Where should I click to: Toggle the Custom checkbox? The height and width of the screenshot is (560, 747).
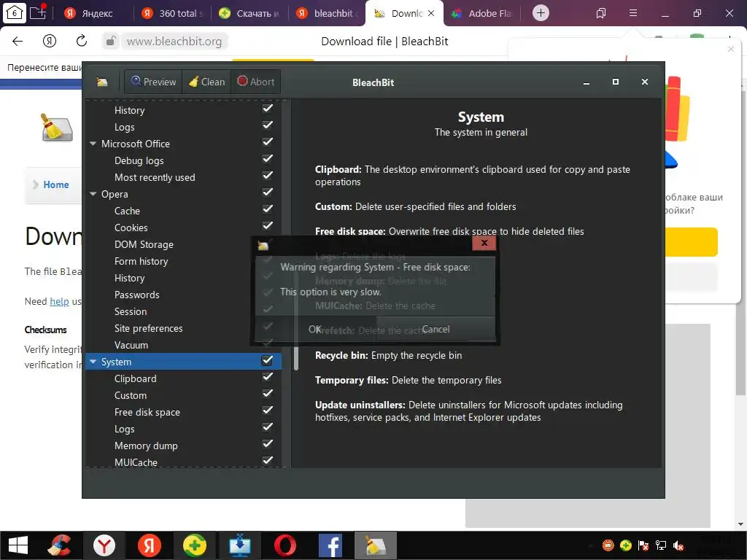(268, 393)
